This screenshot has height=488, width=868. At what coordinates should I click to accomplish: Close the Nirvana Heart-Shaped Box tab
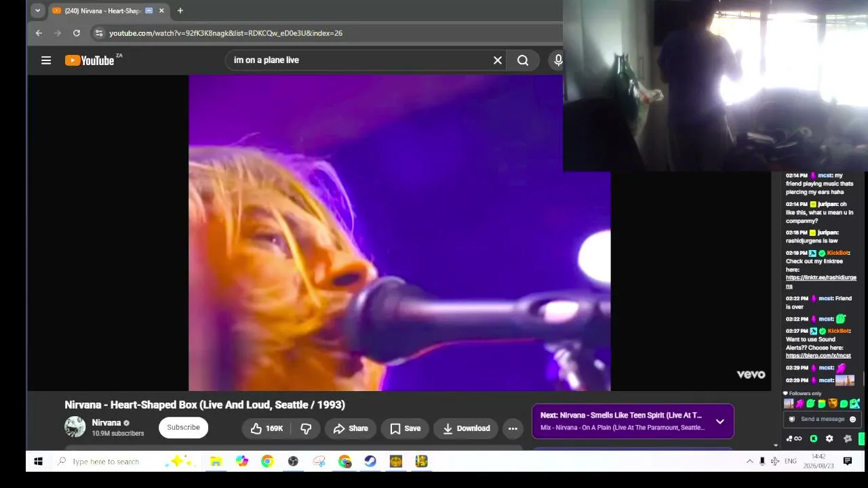tap(161, 11)
